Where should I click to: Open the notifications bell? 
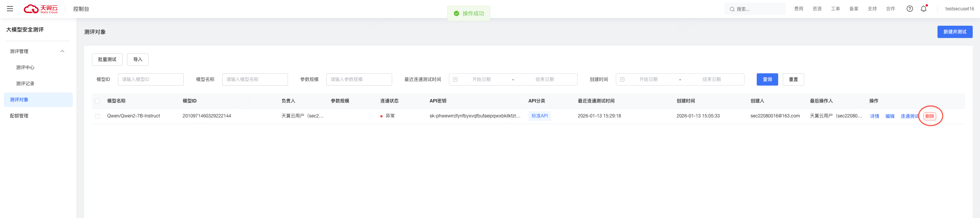[923, 9]
